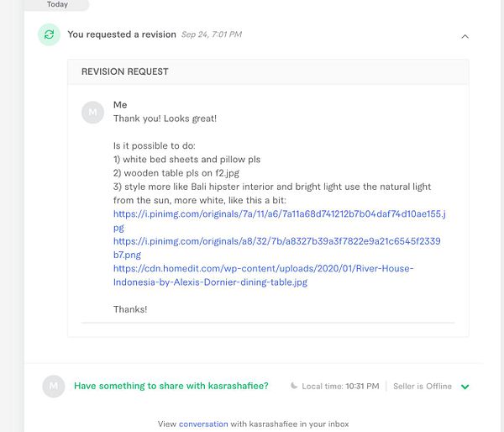Click the "Today" date label

click(57, 4)
